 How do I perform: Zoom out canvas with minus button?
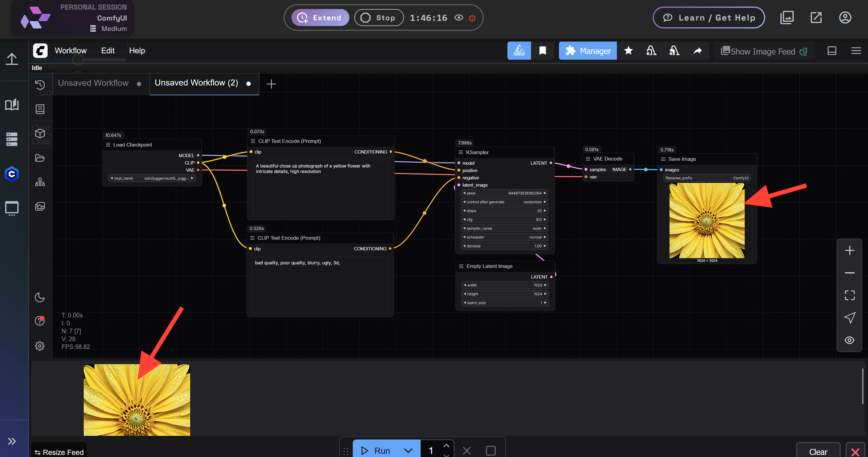click(x=850, y=273)
